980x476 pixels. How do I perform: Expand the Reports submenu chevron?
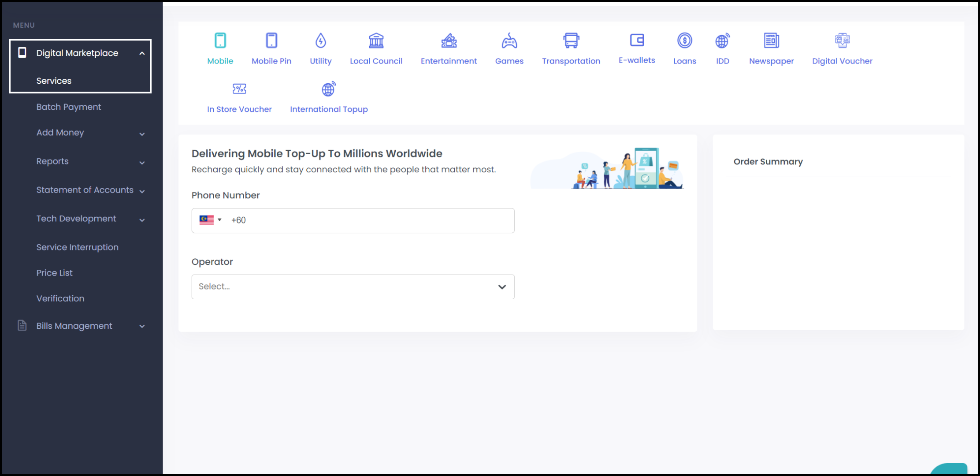pos(142,163)
